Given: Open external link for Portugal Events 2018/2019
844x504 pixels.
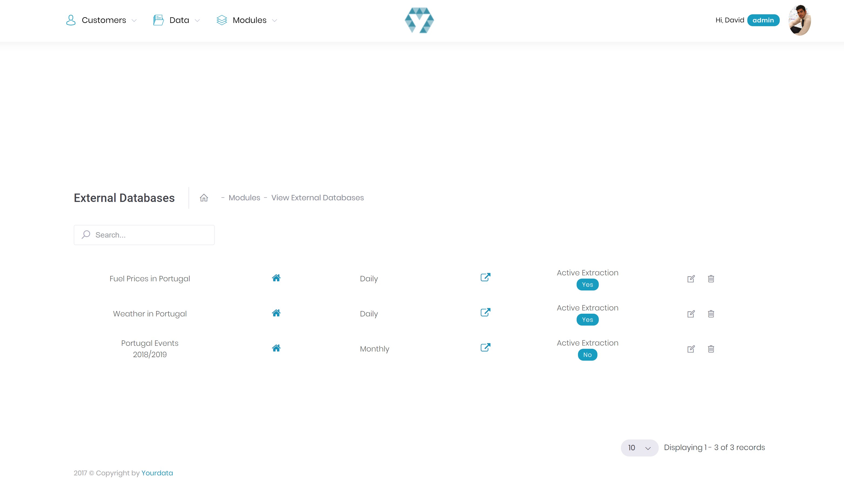Looking at the screenshot, I should click(x=485, y=347).
